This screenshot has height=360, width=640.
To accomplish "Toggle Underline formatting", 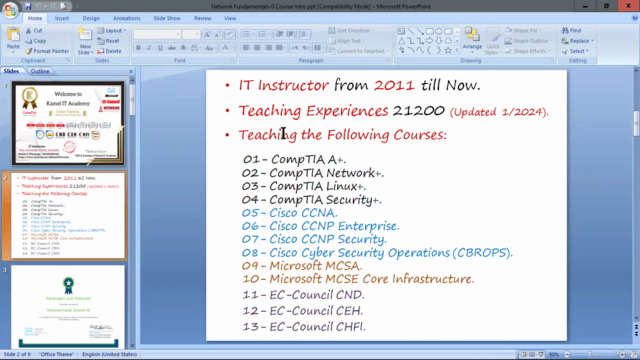I will point(160,48).
